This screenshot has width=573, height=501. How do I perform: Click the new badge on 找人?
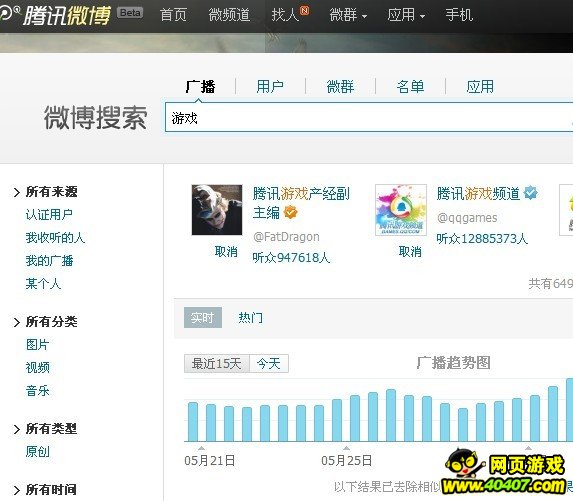(x=304, y=10)
